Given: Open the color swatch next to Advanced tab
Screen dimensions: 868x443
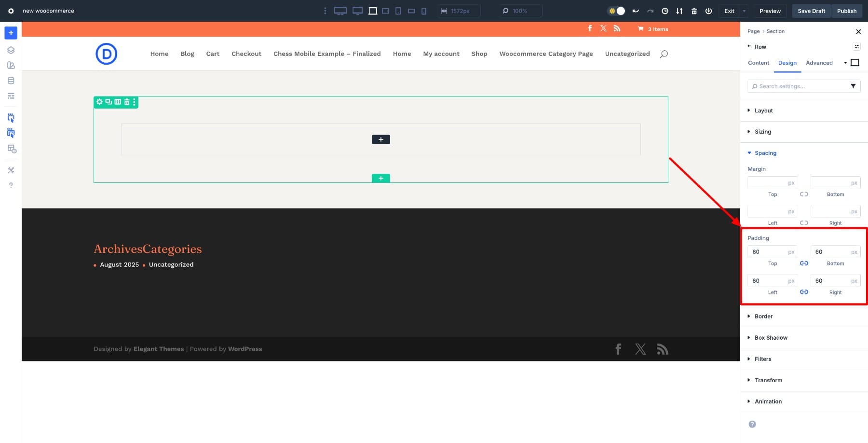Looking at the screenshot, I should tap(854, 62).
